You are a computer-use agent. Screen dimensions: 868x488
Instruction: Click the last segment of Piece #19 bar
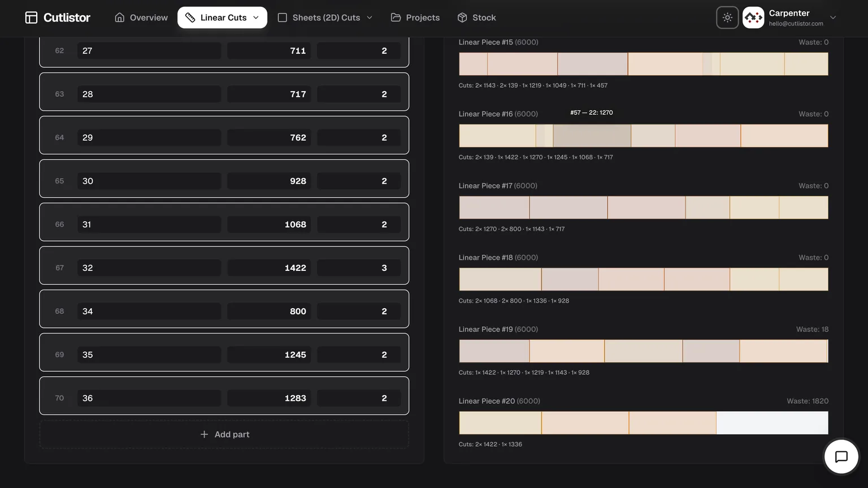pos(783,351)
